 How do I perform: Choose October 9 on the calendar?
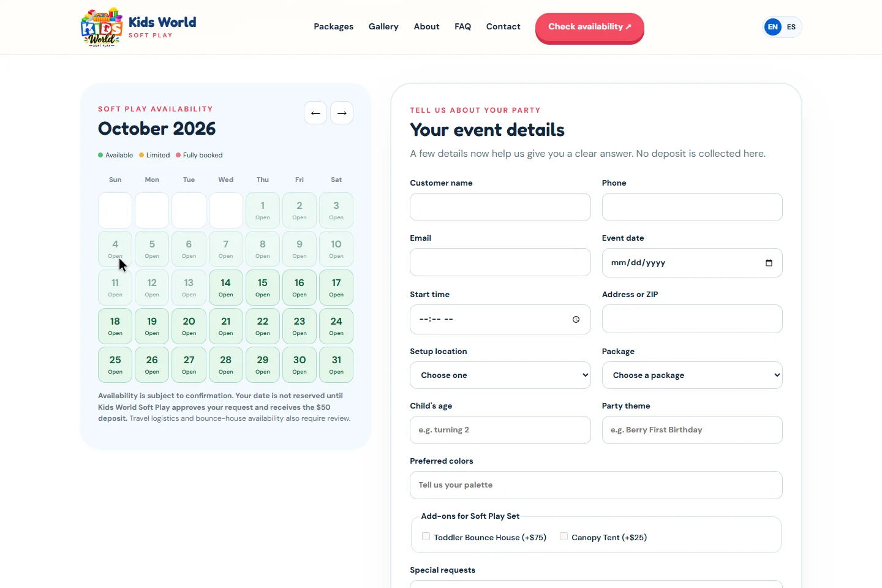click(300, 249)
